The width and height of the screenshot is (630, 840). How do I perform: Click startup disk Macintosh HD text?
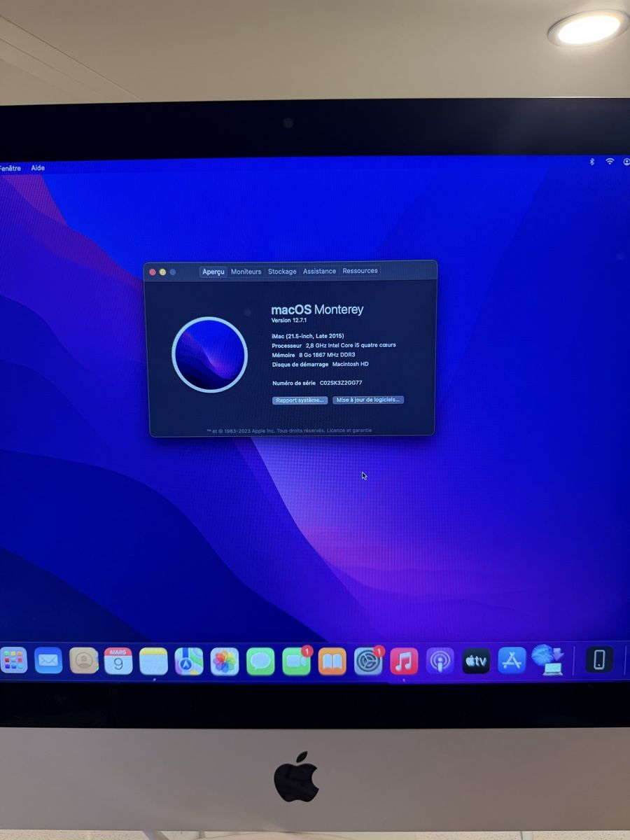(350, 364)
